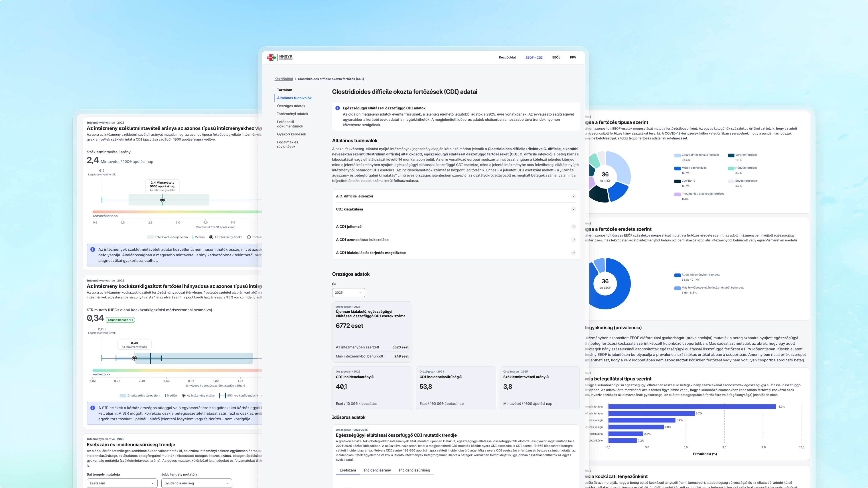Open the EEÖJ navigation item
Screen dimensions: 868x488
pyautogui.click(x=556, y=57)
